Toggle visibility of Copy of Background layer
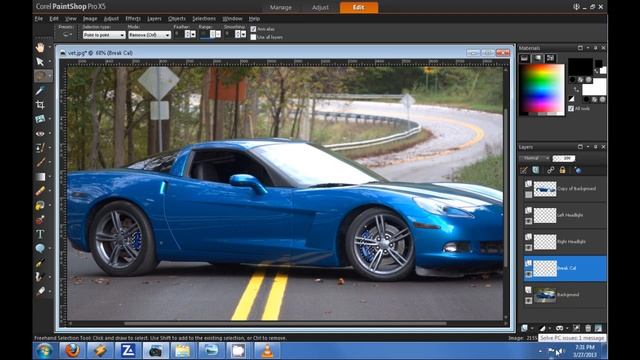The height and width of the screenshot is (360, 640). click(528, 194)
